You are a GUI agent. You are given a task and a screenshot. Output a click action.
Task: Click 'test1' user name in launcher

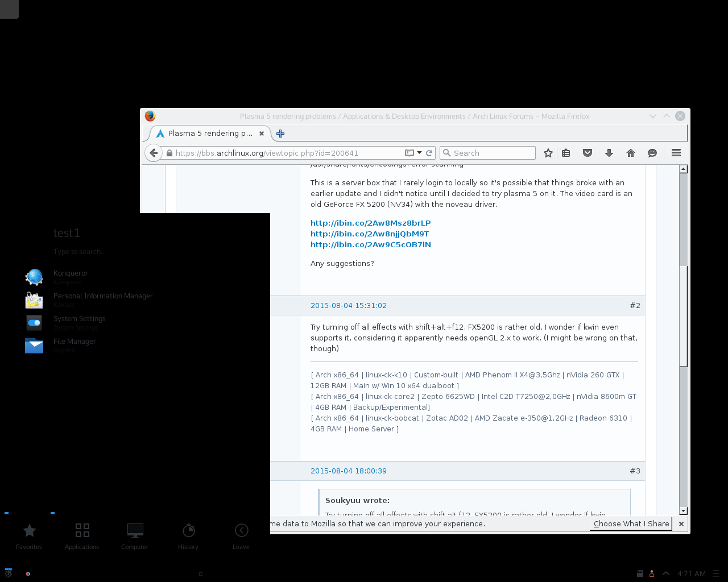(67, 233)
